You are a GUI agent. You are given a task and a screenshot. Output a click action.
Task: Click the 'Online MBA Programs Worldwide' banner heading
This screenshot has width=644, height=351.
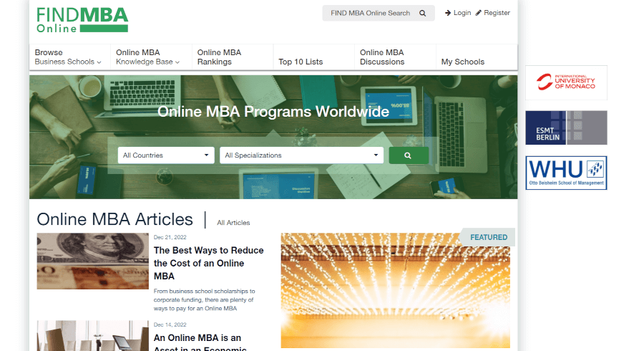(273, 111)
